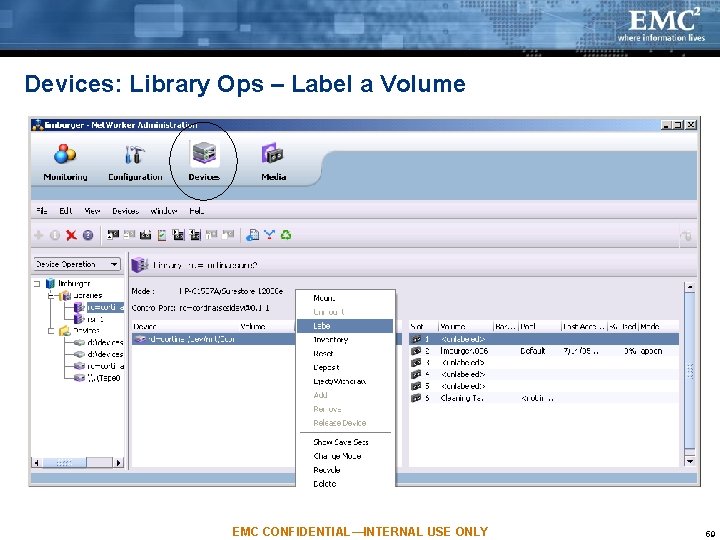The image size is (720, 540).
Task: Click the tree panel horizontal scrollbar thumb
Action: click(x=64, y=462)
